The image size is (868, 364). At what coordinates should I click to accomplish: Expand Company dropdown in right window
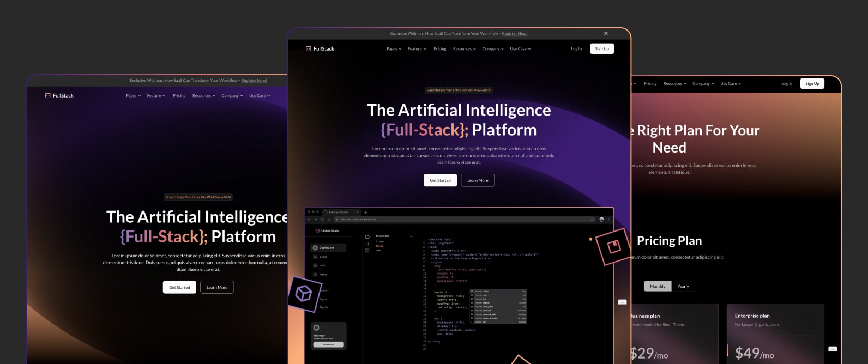[x=703, y=84]
